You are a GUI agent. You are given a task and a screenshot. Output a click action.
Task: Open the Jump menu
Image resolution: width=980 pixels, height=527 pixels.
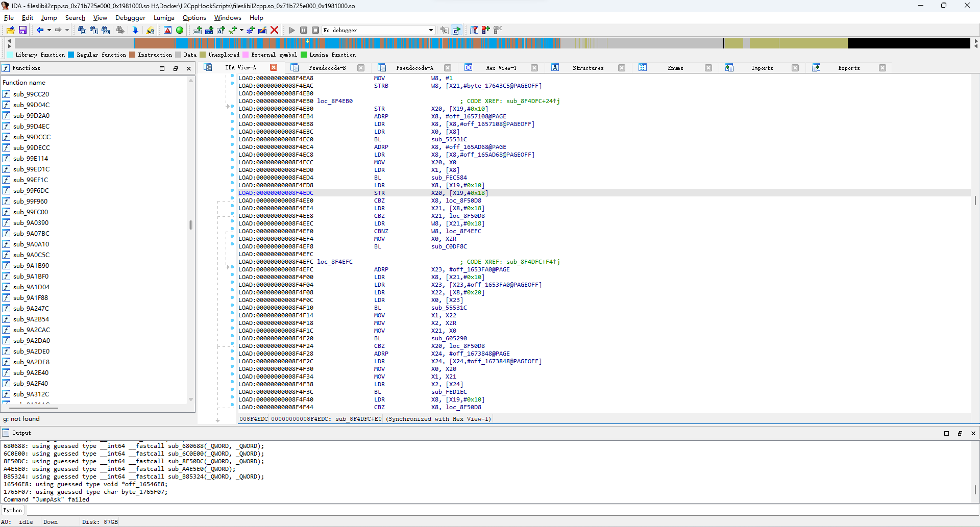(49, 17)
